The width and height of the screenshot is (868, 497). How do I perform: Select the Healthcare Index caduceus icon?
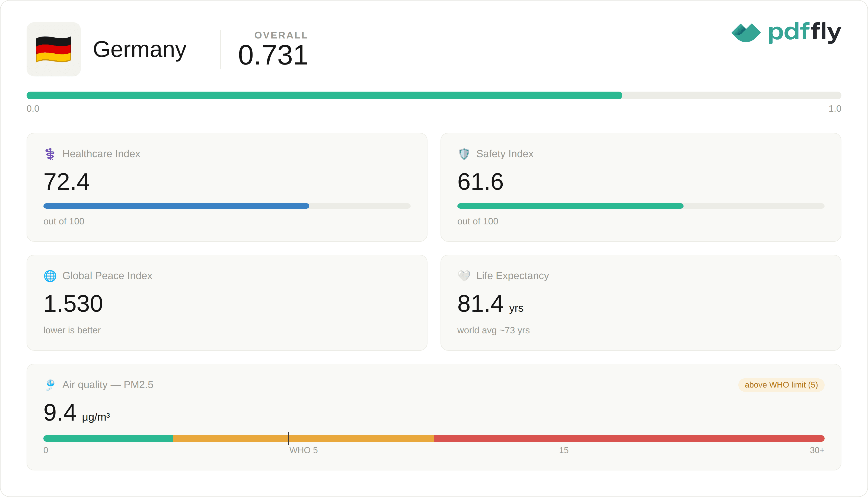click(x=50, y=154)
